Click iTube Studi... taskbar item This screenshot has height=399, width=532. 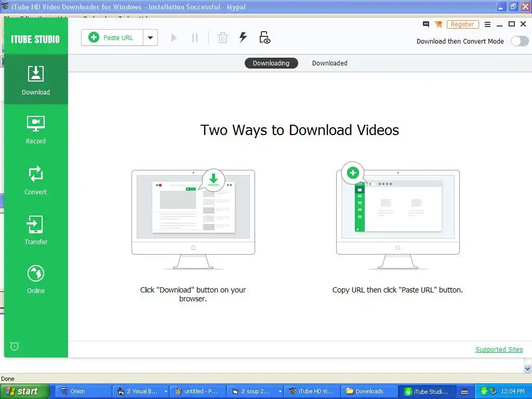[427, 392]
